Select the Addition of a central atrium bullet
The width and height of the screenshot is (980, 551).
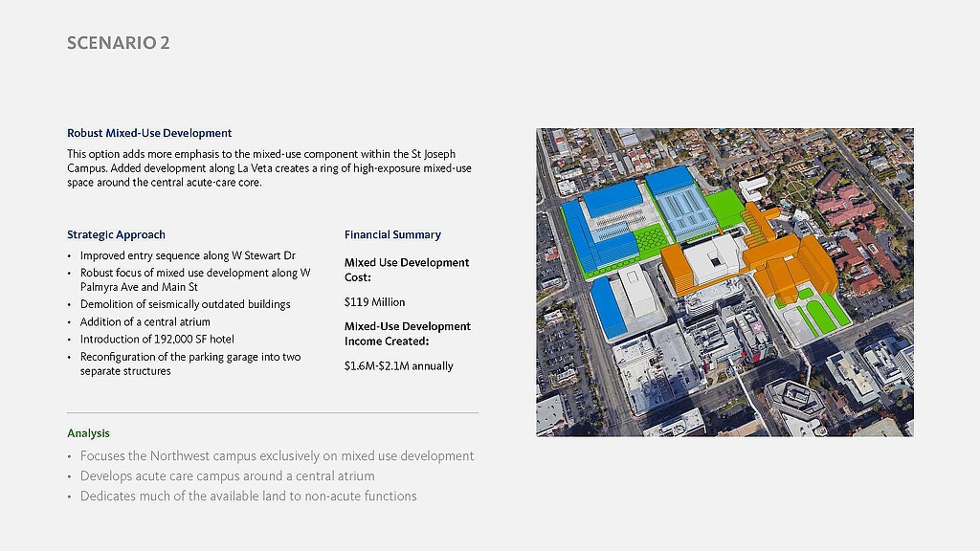(145, 321)
